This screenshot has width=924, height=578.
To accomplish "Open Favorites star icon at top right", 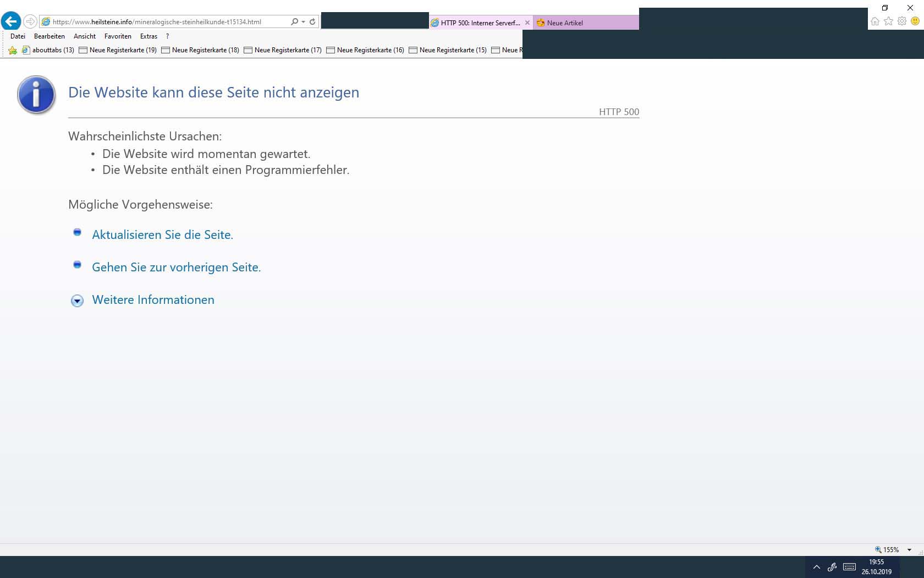I will coord(888,21).
